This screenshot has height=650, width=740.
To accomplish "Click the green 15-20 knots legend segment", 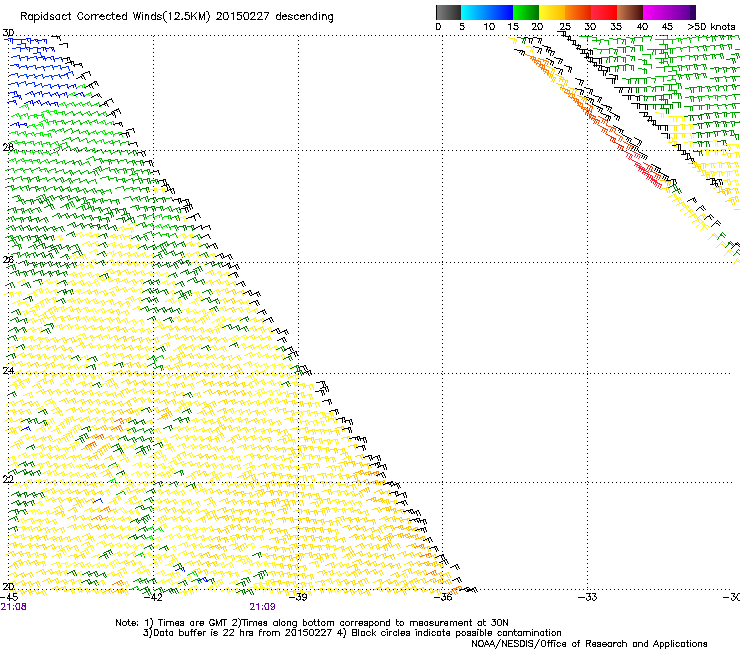I will 526,12.
